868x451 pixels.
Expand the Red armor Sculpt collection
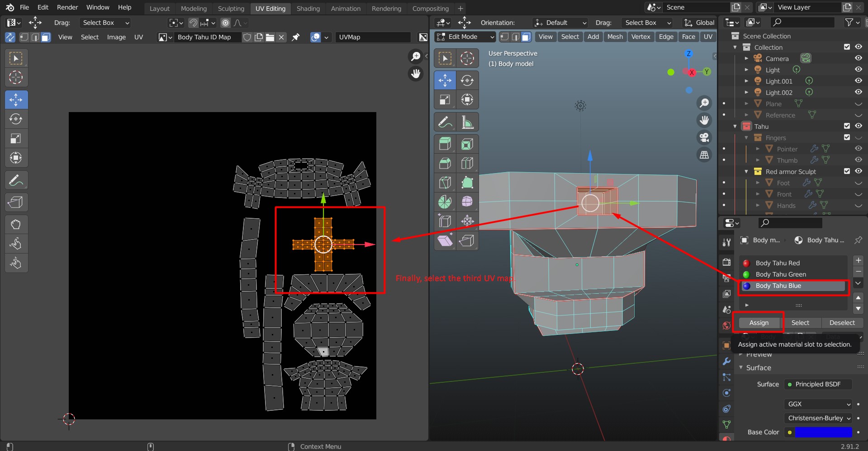pos(746,171)
